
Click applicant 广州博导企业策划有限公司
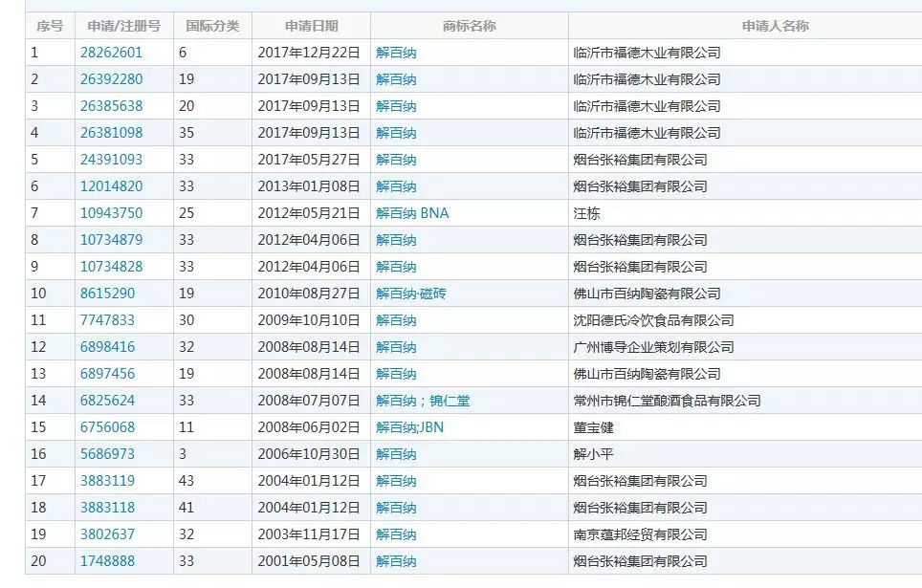pyautogui.click(x=654, y=347)
